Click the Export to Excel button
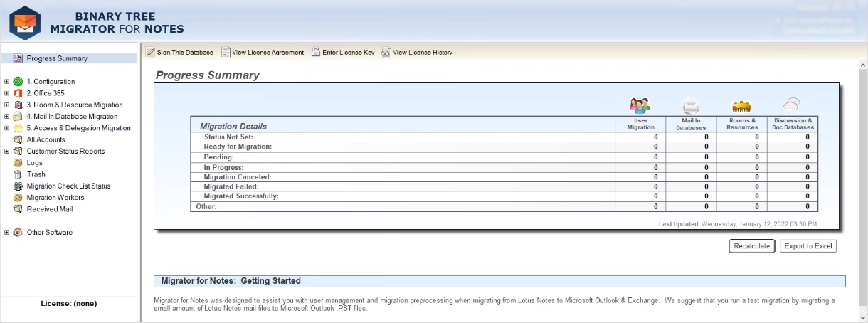The height and width of the screenshot is (323, 868). point(808,246)
